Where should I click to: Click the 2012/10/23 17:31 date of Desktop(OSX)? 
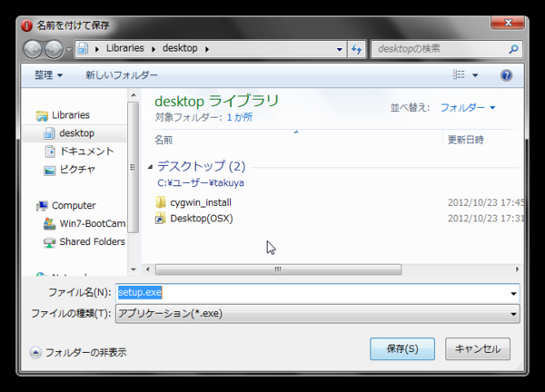[486, 219]
